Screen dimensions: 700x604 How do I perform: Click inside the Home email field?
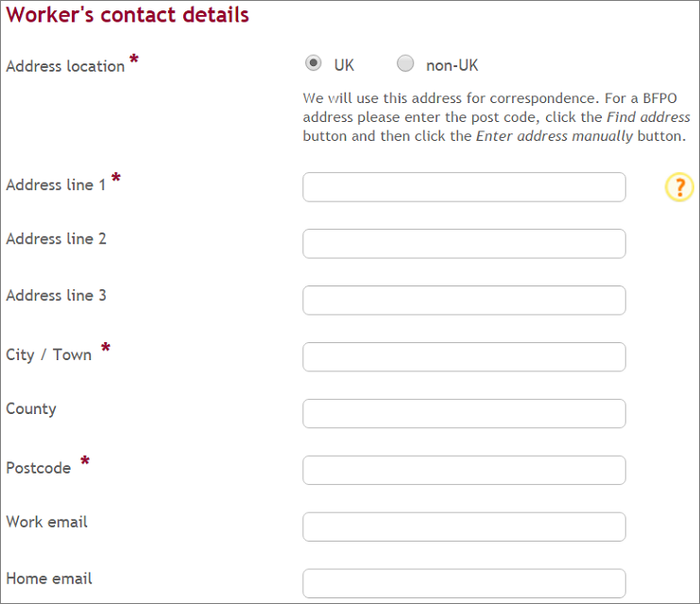click(x=464, y=583)
